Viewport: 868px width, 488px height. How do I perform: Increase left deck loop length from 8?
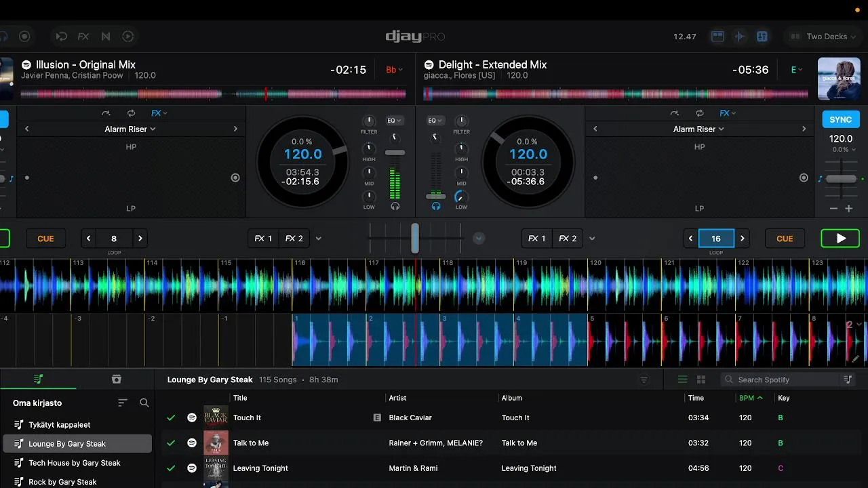point(140,239)
